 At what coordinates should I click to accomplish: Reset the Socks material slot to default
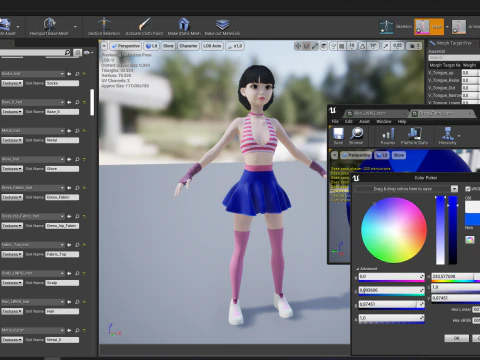[84, 74]
